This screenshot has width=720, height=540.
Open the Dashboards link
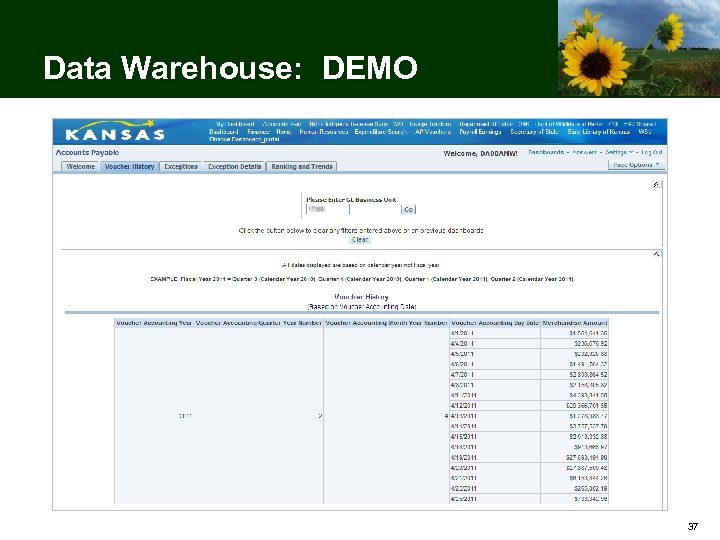pyautogui.click(x=546, y=152)
